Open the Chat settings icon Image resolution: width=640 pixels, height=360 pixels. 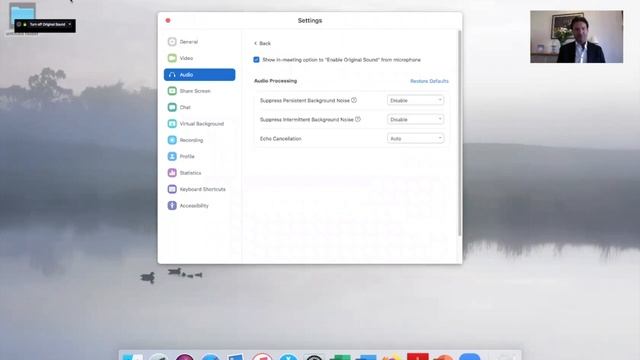click(172, 107)
